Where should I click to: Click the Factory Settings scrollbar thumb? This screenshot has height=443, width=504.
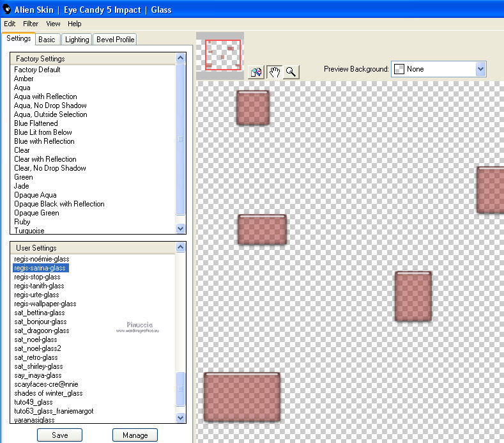coord(181,139)
